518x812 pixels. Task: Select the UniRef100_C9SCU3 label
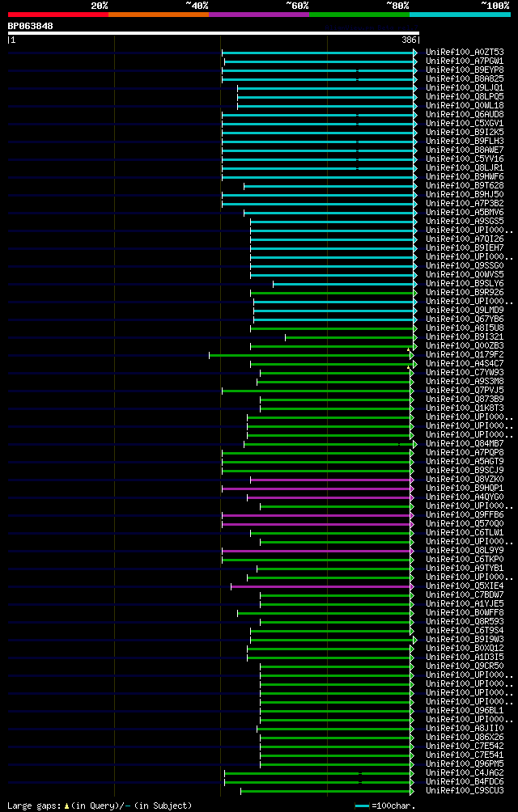(465, 790)
